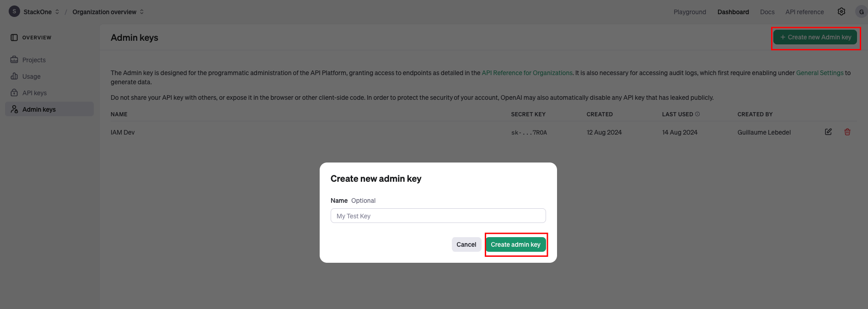
Task: Switch to the Playground
Action: tap(690, 12)
